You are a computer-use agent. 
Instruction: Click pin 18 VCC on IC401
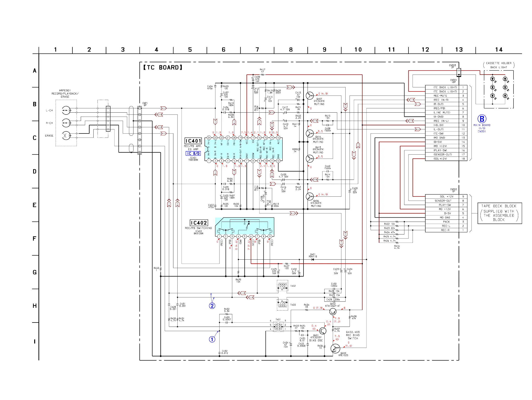tap(247, 138)
